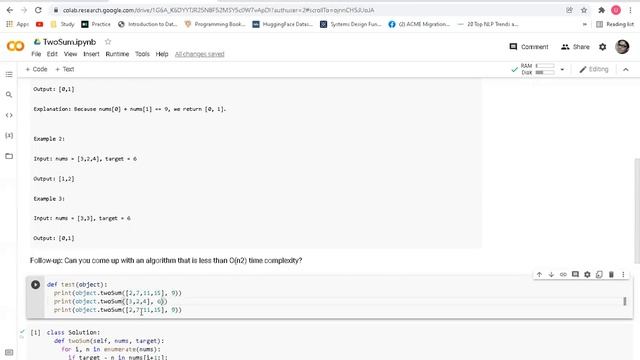Open the Code snippets panel
The image size is (640, 360).
pyautogui.click(x=9, y=115)
